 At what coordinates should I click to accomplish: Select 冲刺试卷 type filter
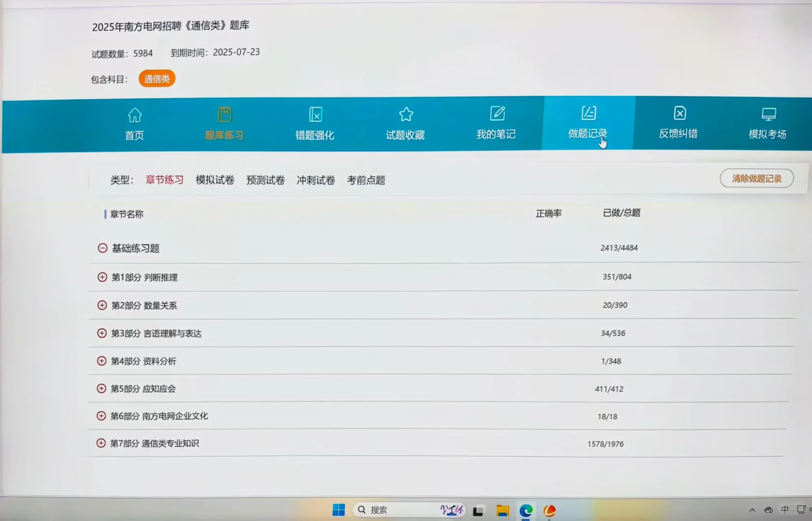point(316,180)
